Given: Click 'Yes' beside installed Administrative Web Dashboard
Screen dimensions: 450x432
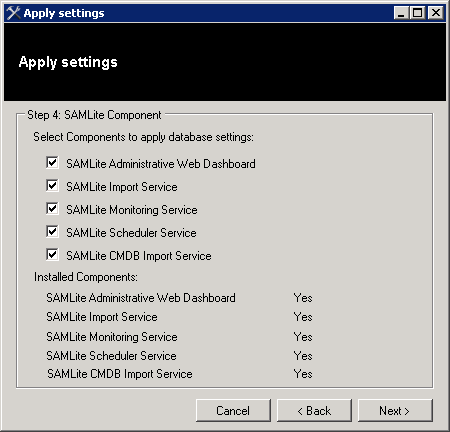Looking at the screenshot, I should (303, 298).
